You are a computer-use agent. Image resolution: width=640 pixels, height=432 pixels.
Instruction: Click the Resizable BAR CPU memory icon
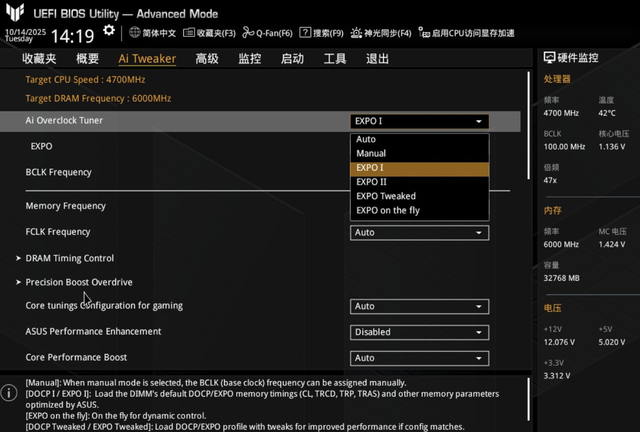(424, 33)
